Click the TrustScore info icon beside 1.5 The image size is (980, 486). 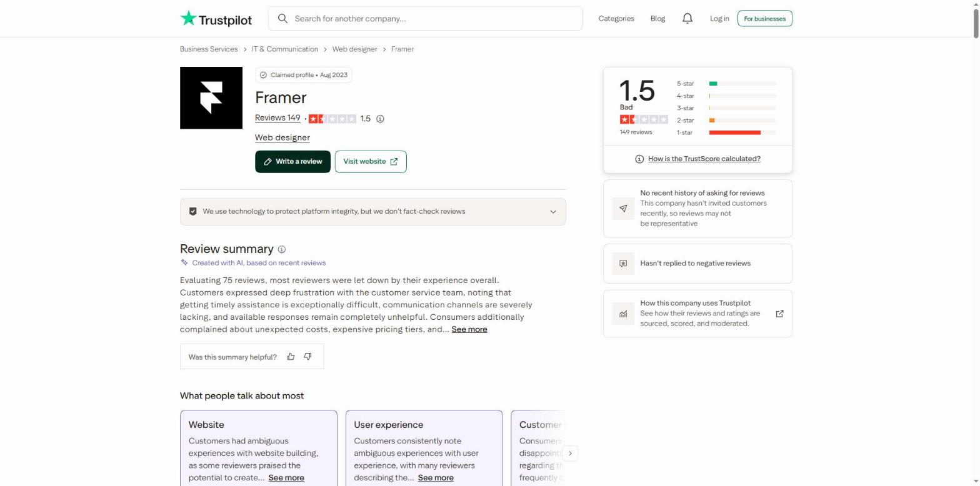(380, 119)
